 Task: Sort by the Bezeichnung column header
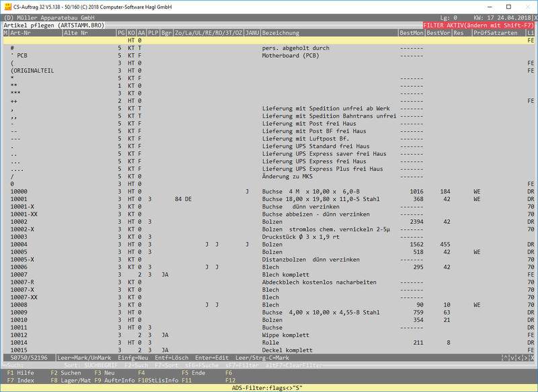281,32
